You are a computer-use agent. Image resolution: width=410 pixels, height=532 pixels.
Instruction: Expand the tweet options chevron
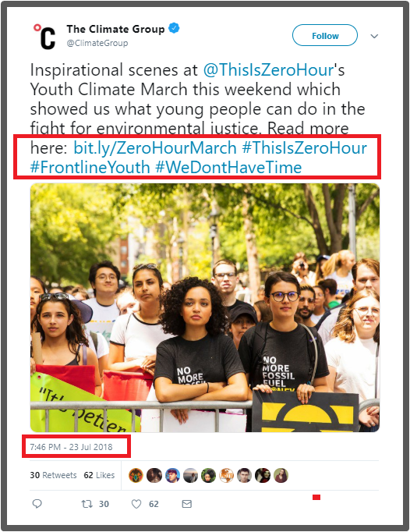pos(374,36)
